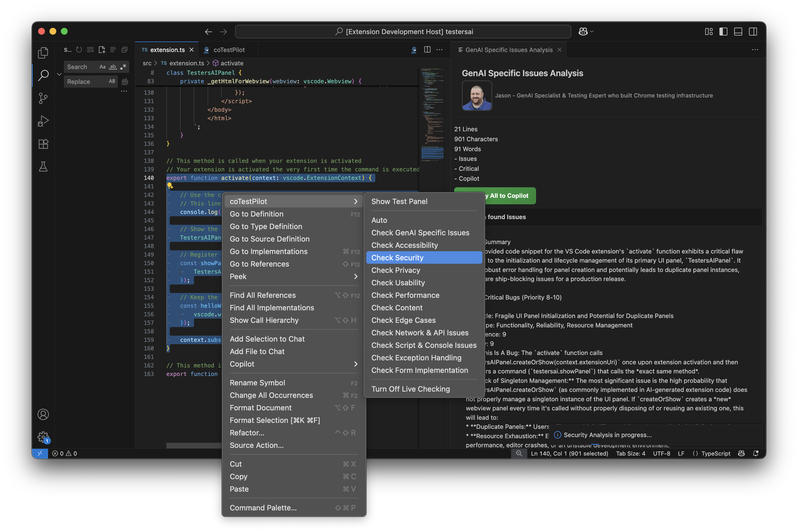This screenshot has width=798, height=532.
Task: Toggle Match Case in search box
Action: 102,67
